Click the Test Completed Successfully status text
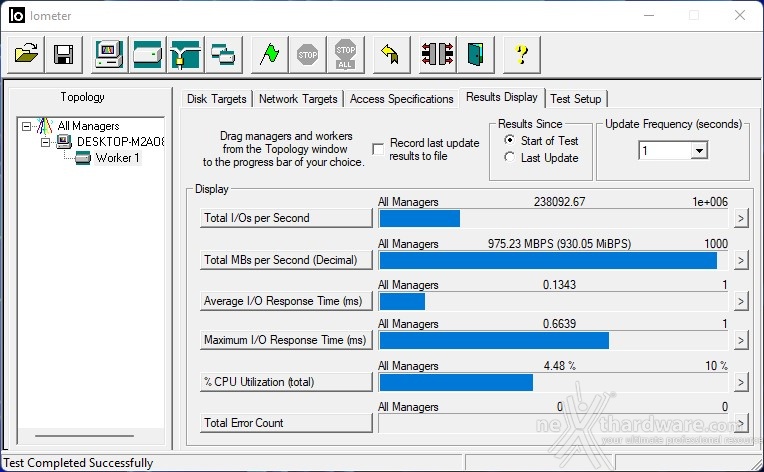764x472 pixels. (x=78, y=463)
